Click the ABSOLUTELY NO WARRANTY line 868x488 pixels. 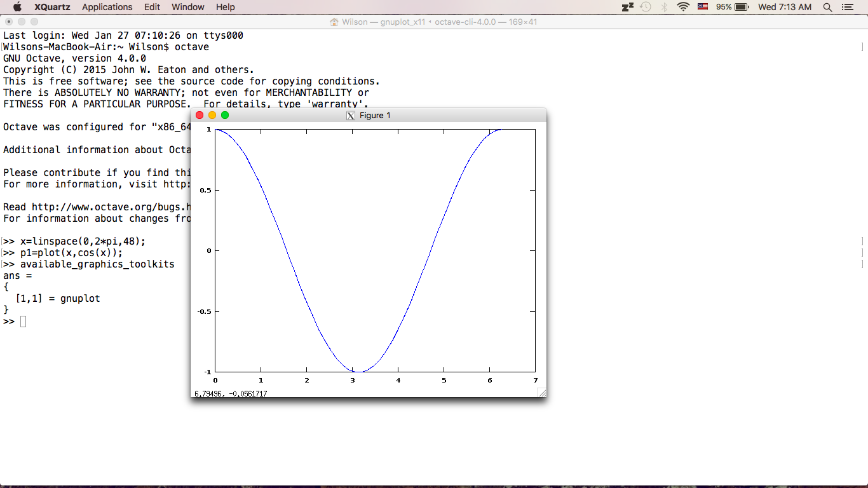[186, 93]
